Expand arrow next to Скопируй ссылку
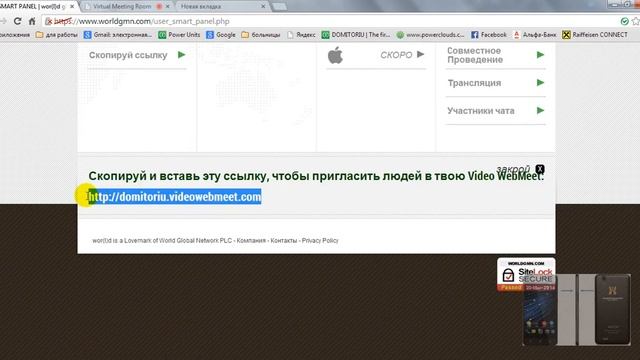The width and height of the screenshot is (640, 360). 182,55
